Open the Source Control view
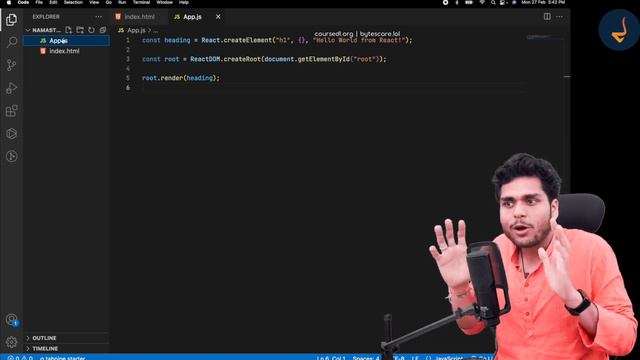Image resolution: width=640 pixels, height=360 pixels. pos(11,65)
